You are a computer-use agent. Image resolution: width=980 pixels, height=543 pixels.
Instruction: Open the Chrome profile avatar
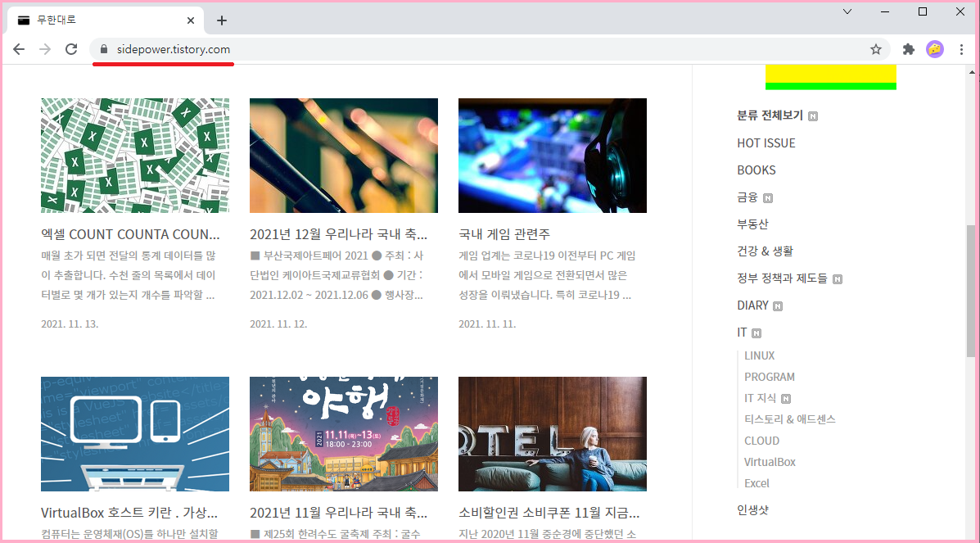coord(935,49)
